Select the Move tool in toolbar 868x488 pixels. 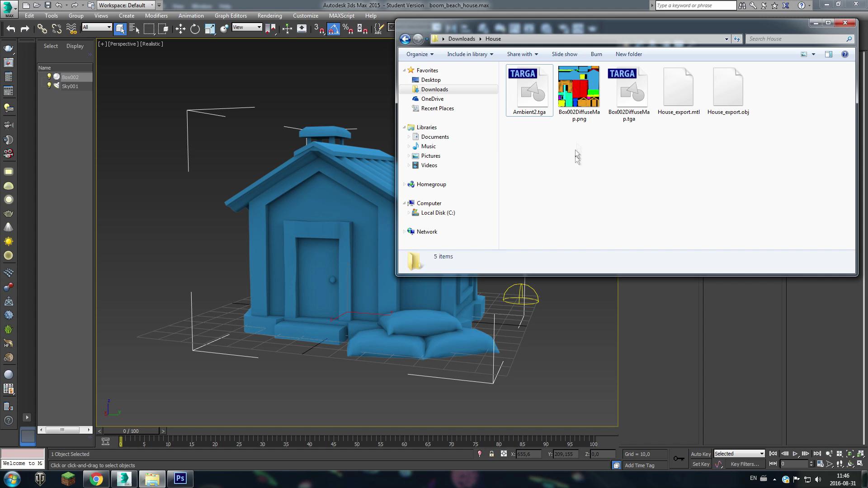[x=180, y=29]
